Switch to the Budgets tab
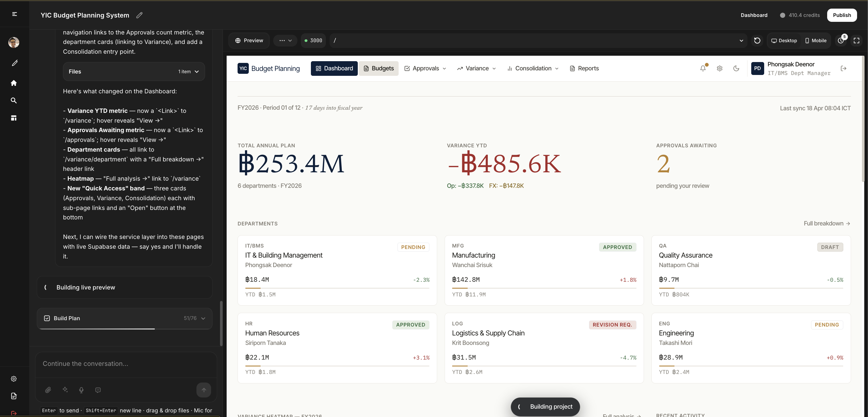868x417 pixels. point(378,68)
